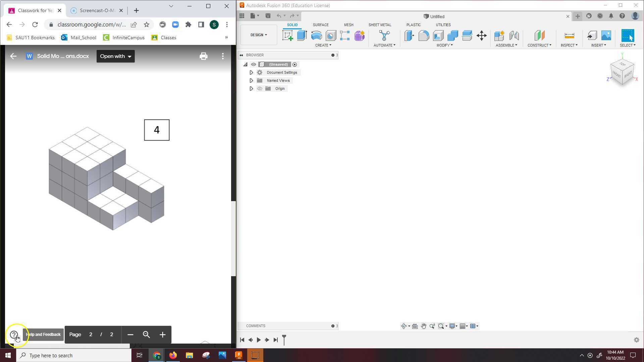
Task: Expand the Document Settings node
Action: (x=251, y=72)
